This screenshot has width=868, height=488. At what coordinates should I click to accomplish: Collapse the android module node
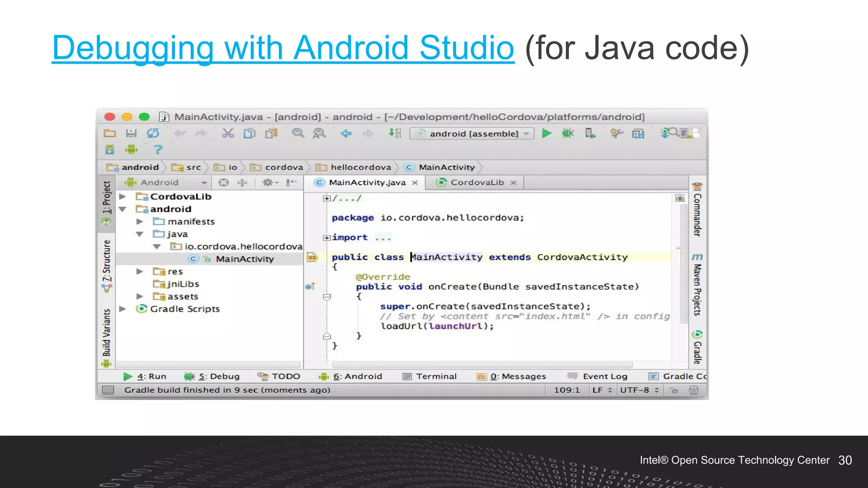[x=122, y=209]
